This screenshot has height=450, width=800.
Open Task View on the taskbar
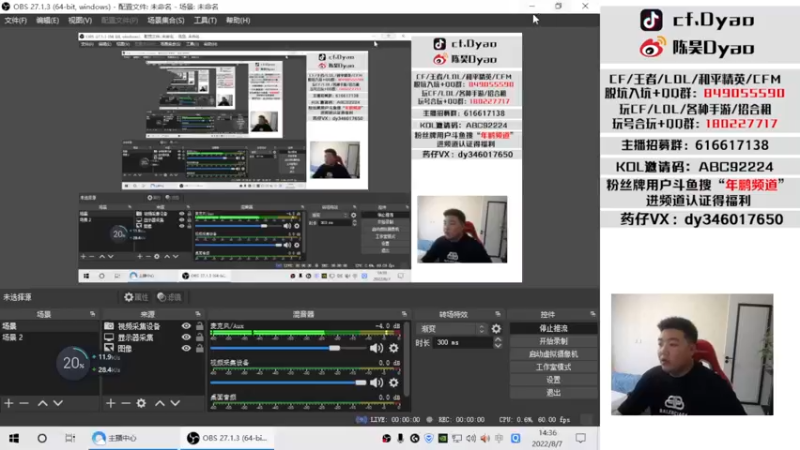pyautogui.click(x=70, y=438)
